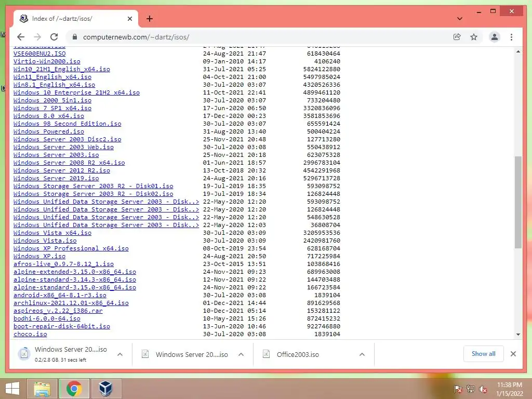
Task: Open File Explorer from taskbar
Action: 42,389
